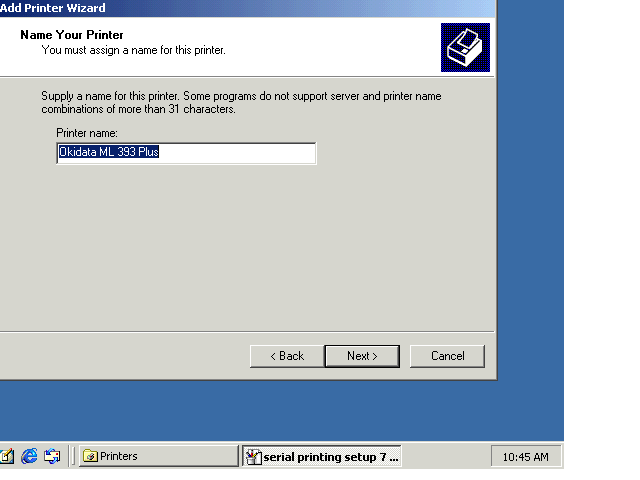The image size is (640, 480).
Task: Switch to the Printers window in the taskbar
Action: click(x=158, y=456)
